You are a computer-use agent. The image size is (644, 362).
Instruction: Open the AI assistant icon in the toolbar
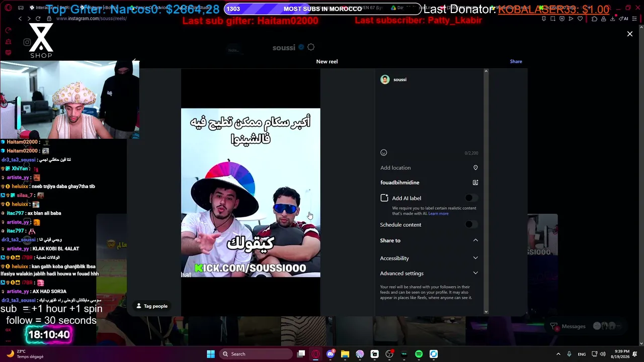624,19
